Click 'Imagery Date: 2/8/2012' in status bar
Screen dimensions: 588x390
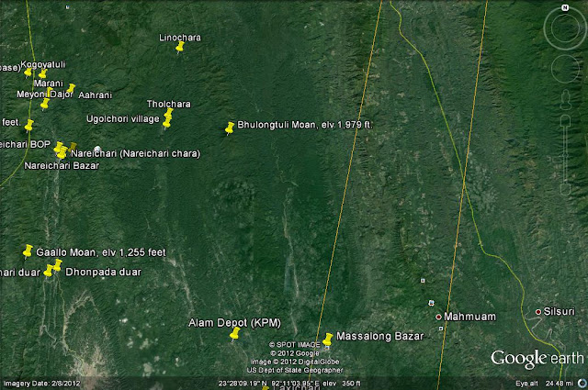pyautogui.click(x=41, y=384)
